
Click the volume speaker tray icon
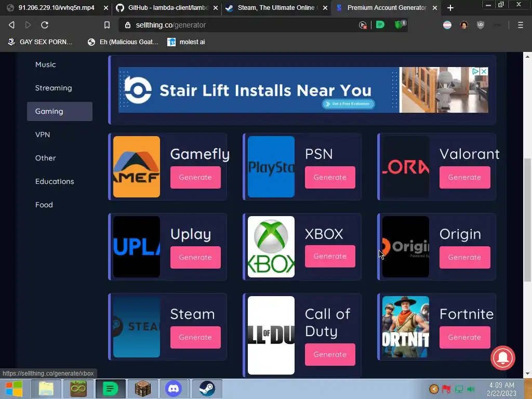tap(471, 389)
